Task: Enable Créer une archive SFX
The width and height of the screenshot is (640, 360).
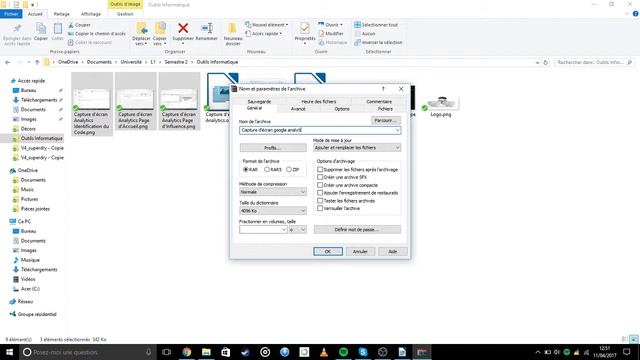Action: click(320, 177)
